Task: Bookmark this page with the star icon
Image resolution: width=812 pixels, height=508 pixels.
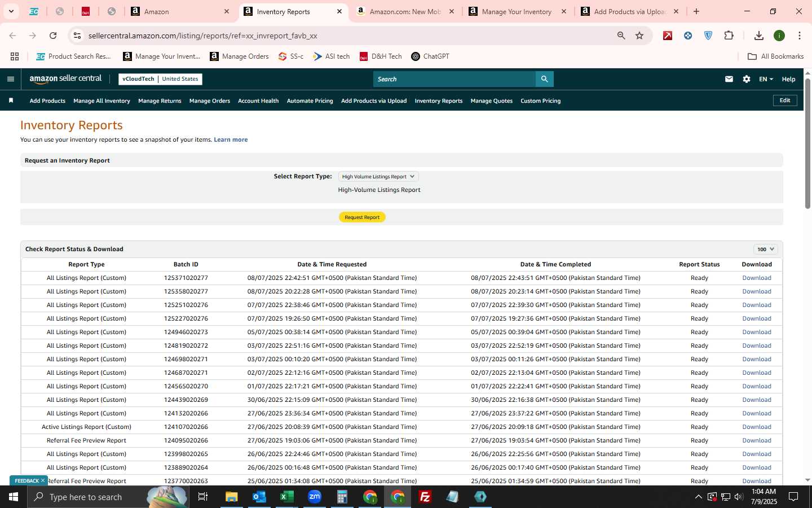Action: 639,36
